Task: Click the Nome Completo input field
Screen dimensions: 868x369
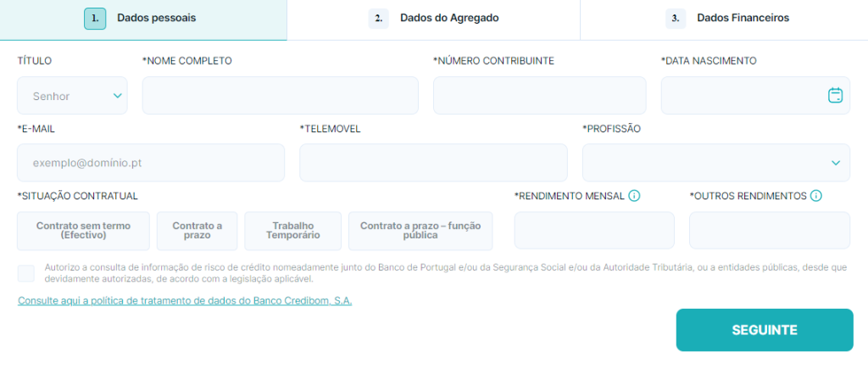Action: (x=280, y=96)
